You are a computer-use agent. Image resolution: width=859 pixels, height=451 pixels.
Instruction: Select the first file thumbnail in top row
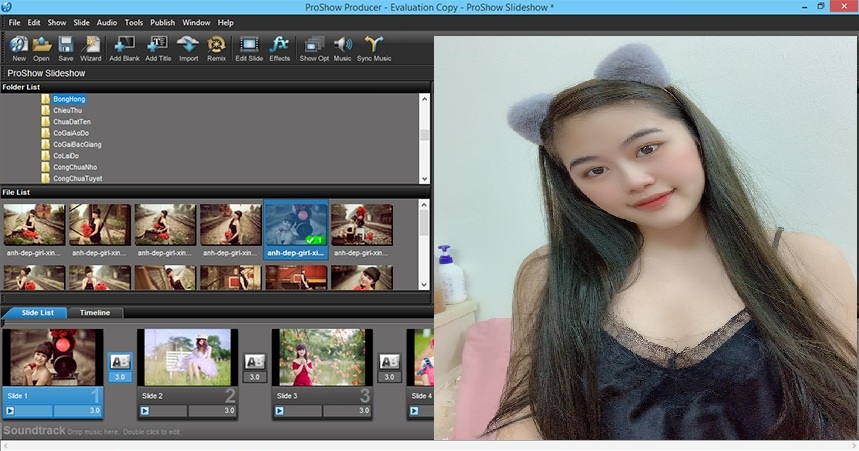34,225
